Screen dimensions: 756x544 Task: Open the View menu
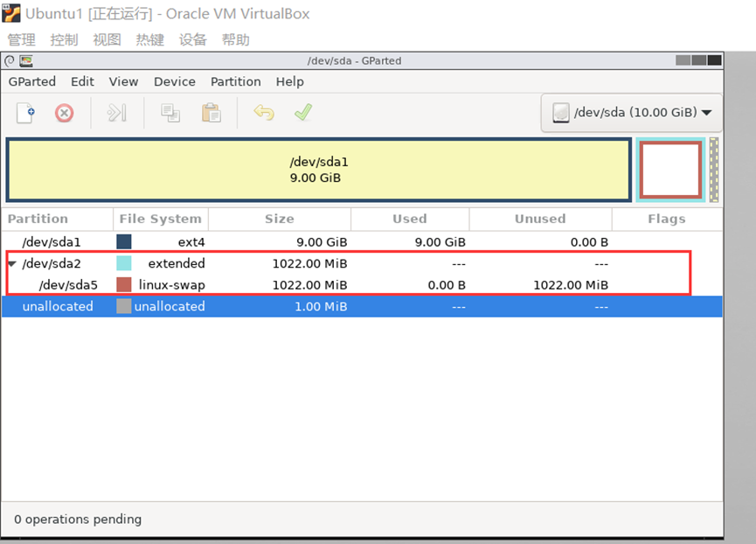coord(123,81)
